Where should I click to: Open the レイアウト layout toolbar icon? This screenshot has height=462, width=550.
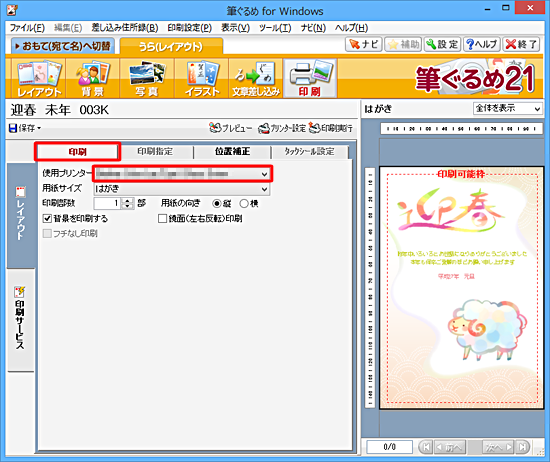click(39, 79)
